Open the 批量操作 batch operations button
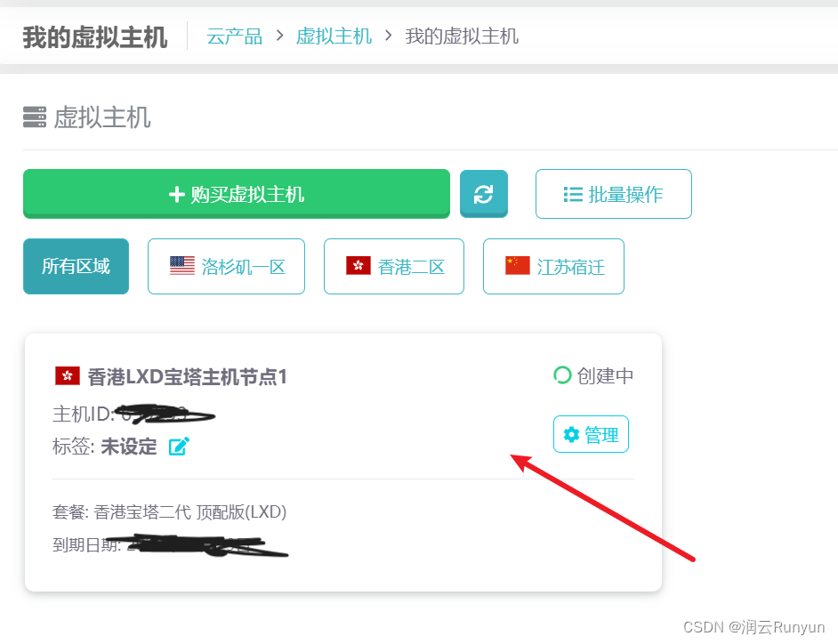This screenshot has width=838, height=644. (614, 194)
